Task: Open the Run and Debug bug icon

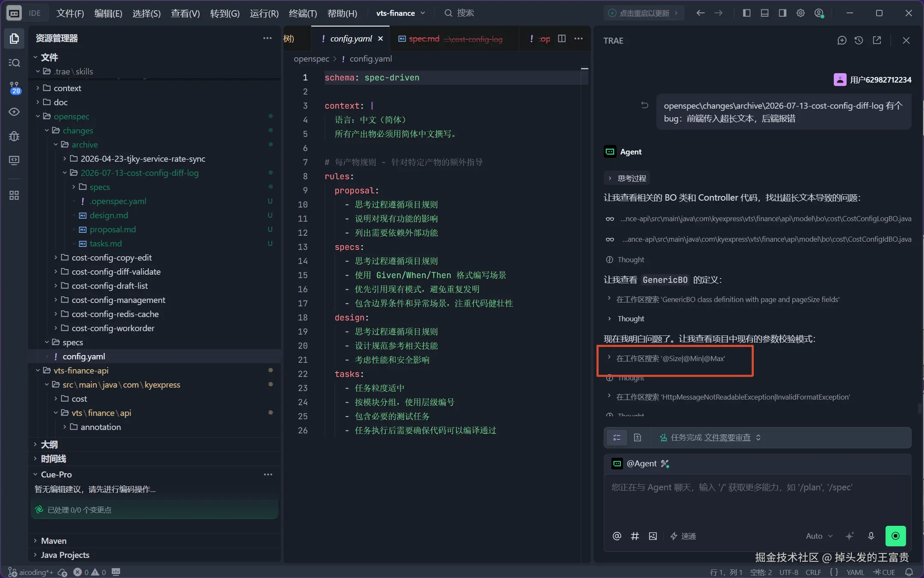Action: coord(14,136)
